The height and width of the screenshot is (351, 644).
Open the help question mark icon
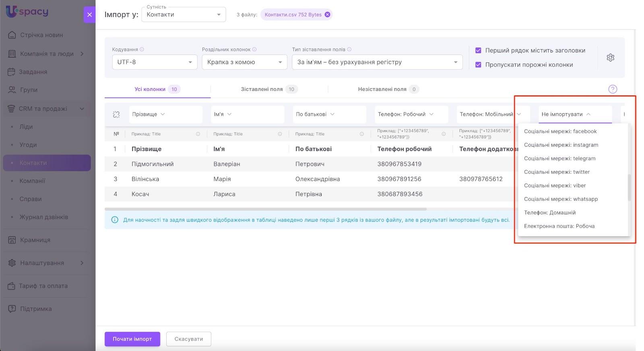pyautogui.click(x=612, y=89)
